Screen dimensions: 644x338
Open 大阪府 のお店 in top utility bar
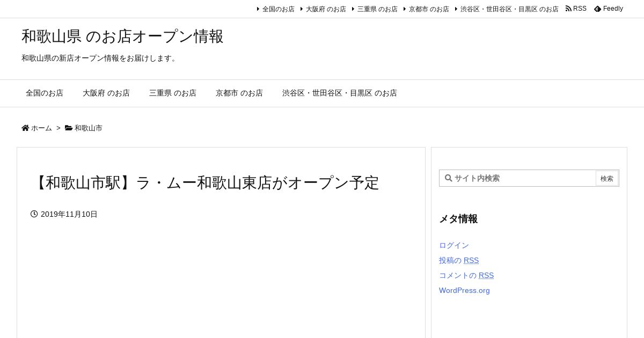click(326, 9)
